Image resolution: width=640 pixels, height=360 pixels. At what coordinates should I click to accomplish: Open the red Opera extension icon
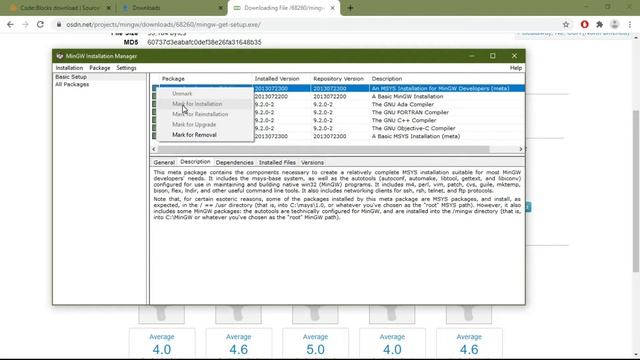click(584, 24)
